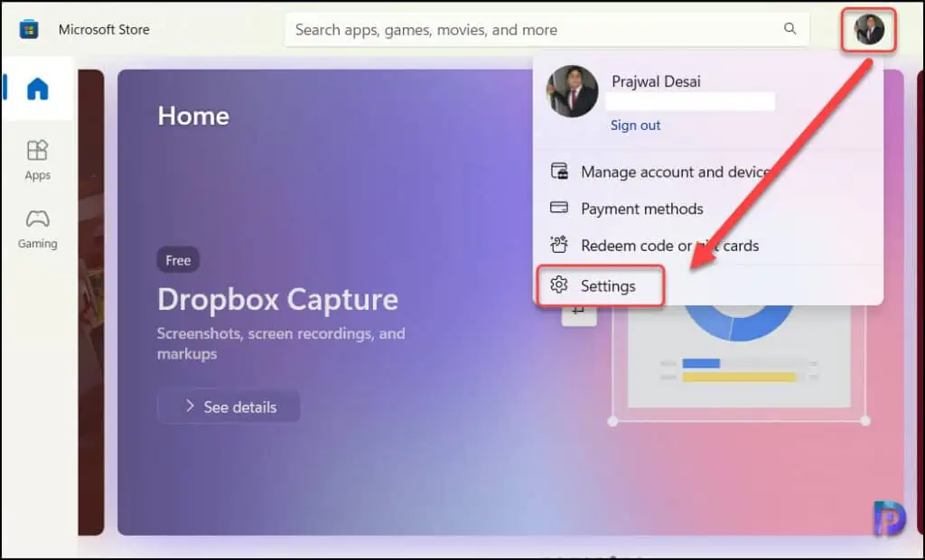Click the Payment methods card icon
This screenshot has height=560, width=925.
pos(558,208)
